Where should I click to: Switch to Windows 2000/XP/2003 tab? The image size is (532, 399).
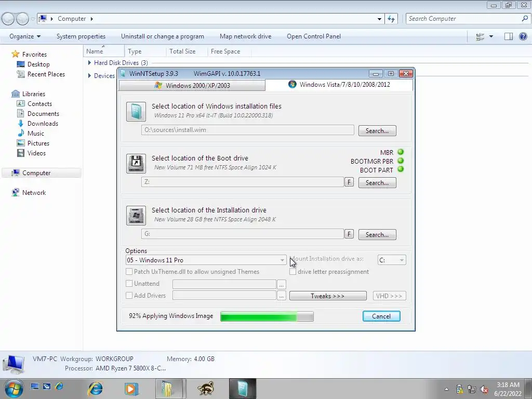(x=192, y=86)
